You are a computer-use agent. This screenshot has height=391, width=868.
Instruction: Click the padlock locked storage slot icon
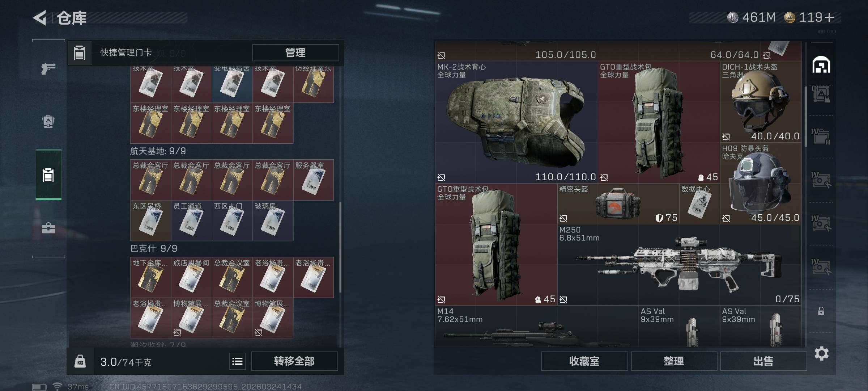[x=821, y=311]
